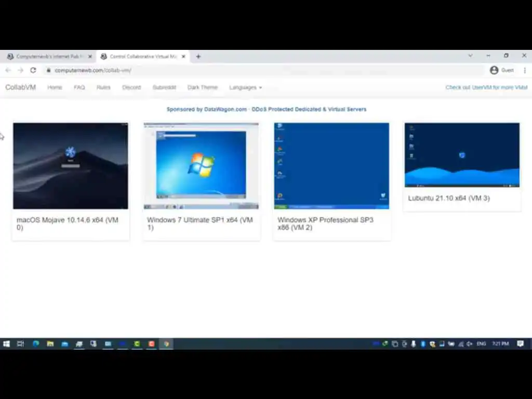Open the macOS Mojave VM thumbnail
This screenshot has width=532, height=399.
coord(71,166)
